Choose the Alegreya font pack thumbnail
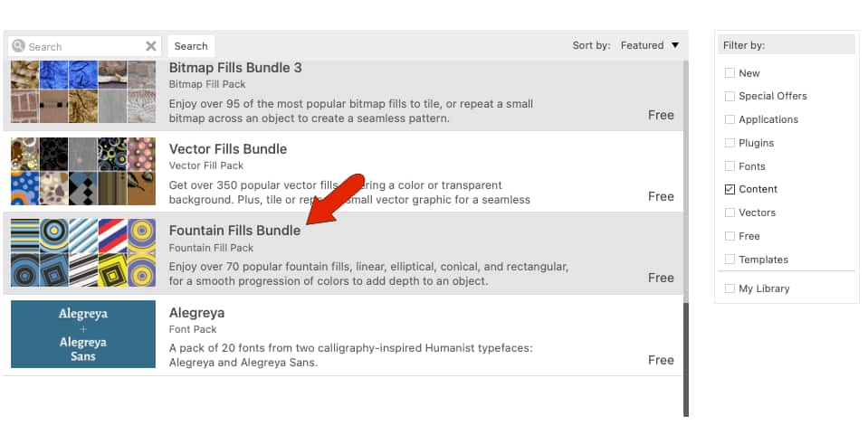Viewport: 868px width, 435px height. click(x=83, y=335)
